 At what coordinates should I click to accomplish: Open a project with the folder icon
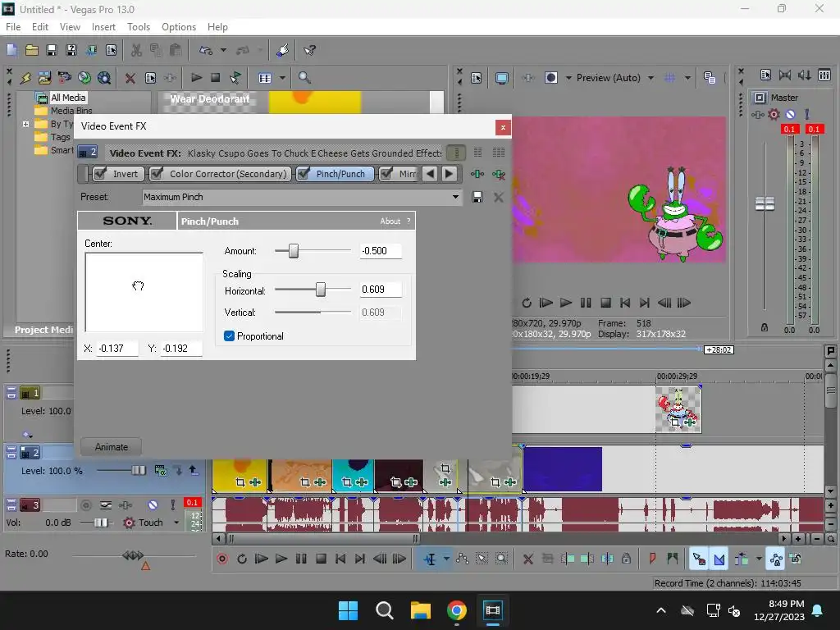click(32, 50)
